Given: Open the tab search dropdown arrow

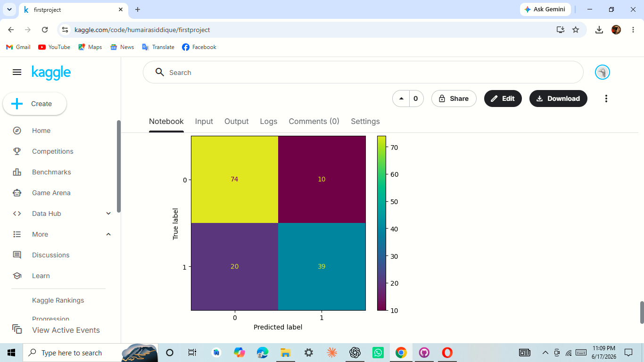Looking at the screenshot, I should click(9, 9).
